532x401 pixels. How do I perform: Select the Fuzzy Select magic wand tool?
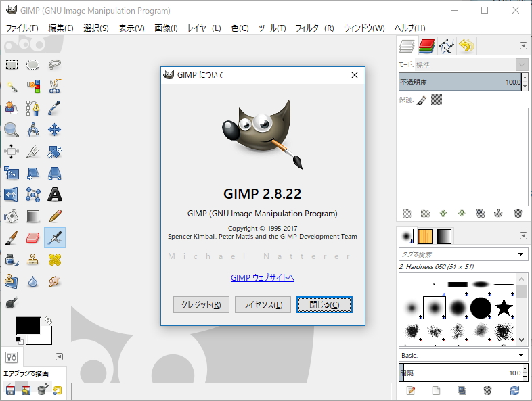click(x=12, y=87)
